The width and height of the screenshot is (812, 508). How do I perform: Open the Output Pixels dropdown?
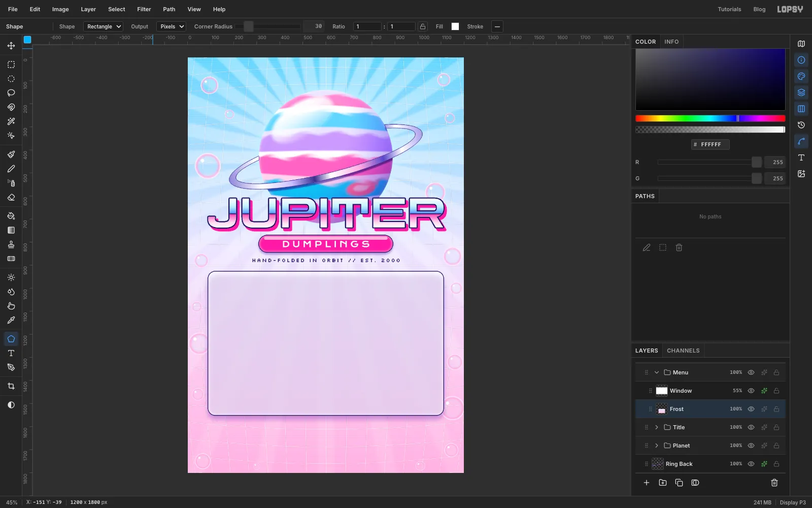tap(172, 26)
